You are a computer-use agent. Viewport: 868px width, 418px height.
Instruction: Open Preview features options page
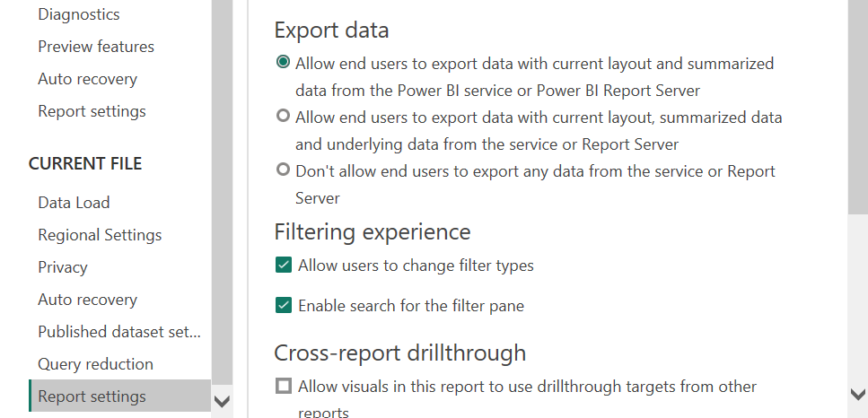coord(96,47)
